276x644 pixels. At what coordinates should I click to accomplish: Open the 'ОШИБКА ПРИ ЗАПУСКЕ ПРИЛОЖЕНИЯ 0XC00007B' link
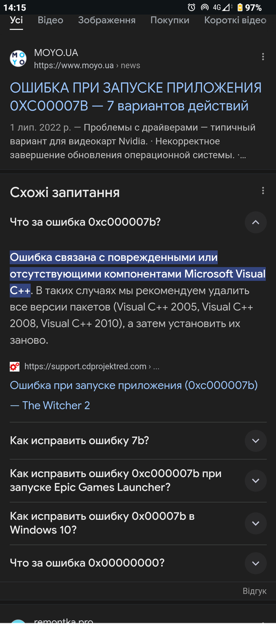pyautogui.click(x=136, y=97)
